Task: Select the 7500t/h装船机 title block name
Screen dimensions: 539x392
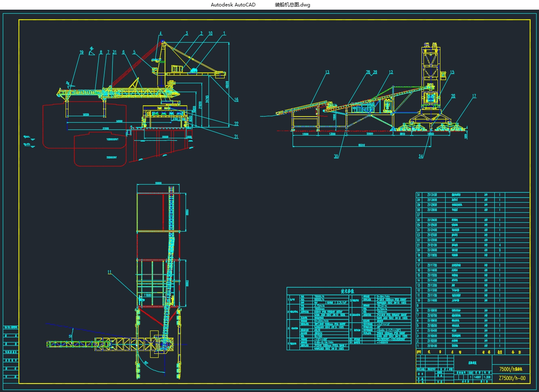Action: click(510, 369)
